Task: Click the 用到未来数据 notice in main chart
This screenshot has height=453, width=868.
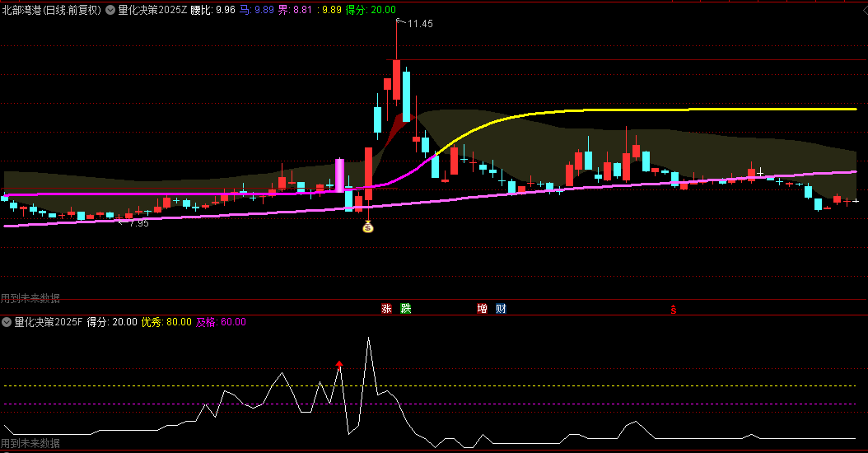Action: tap(30, 298)
